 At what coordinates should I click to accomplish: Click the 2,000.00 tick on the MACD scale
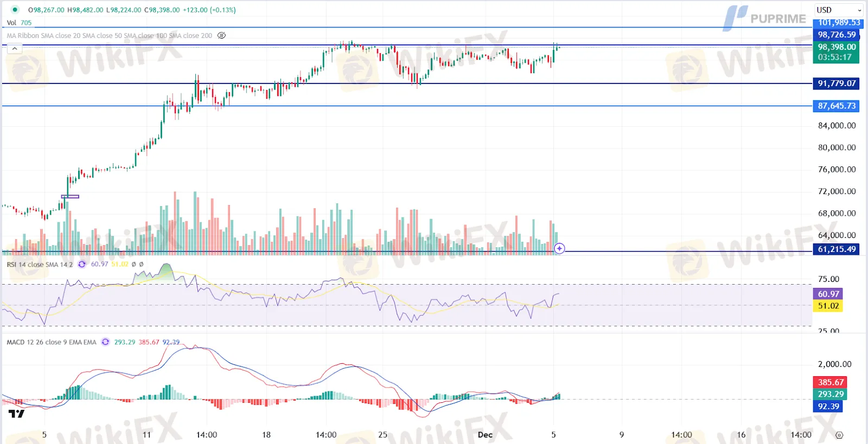[834, 364]
